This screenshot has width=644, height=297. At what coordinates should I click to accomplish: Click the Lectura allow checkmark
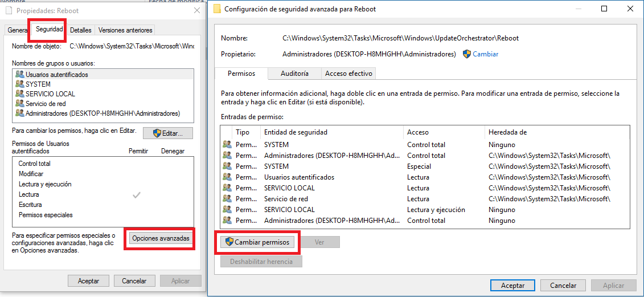(x=137, y=195)
